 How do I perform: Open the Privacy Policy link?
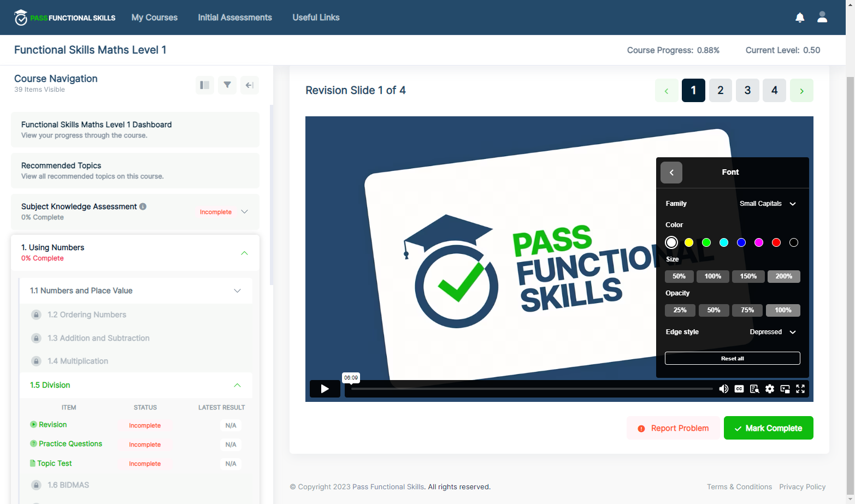click(803, 487)
